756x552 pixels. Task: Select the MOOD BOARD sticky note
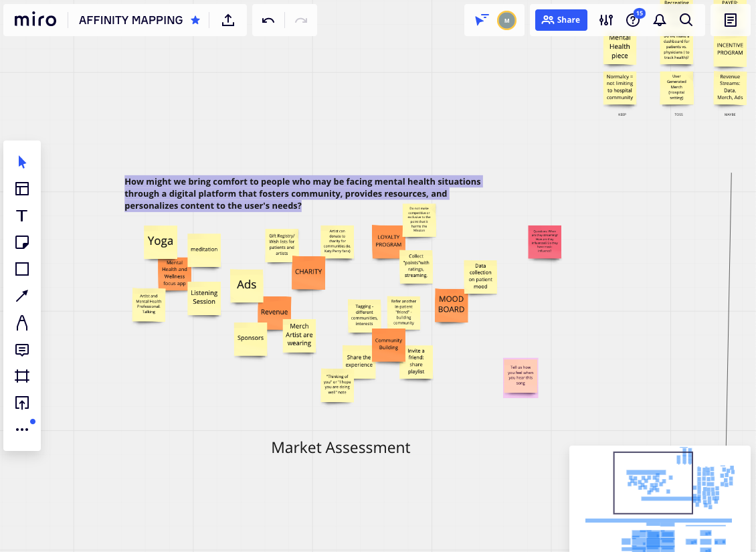452,305
